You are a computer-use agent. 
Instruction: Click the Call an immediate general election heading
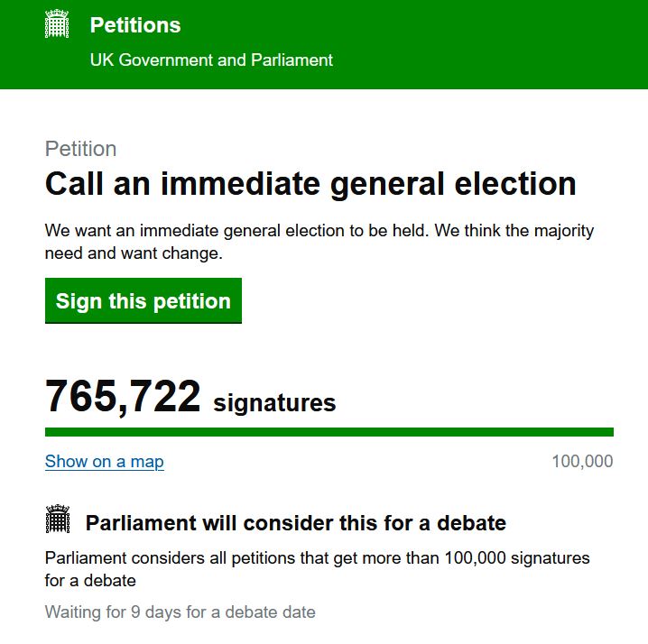[x=310, y=184]
